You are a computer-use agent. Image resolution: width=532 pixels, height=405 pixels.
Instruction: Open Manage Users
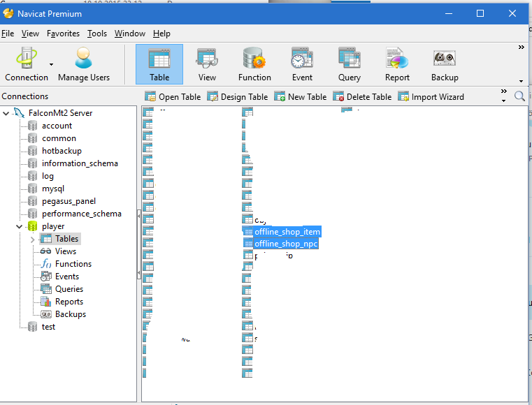(84, 64)
